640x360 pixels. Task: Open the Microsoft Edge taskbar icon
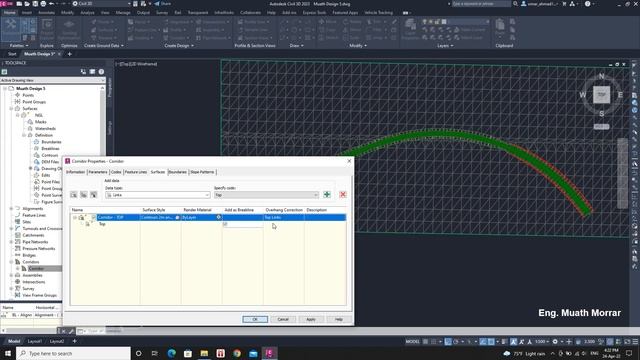(171, 353)
